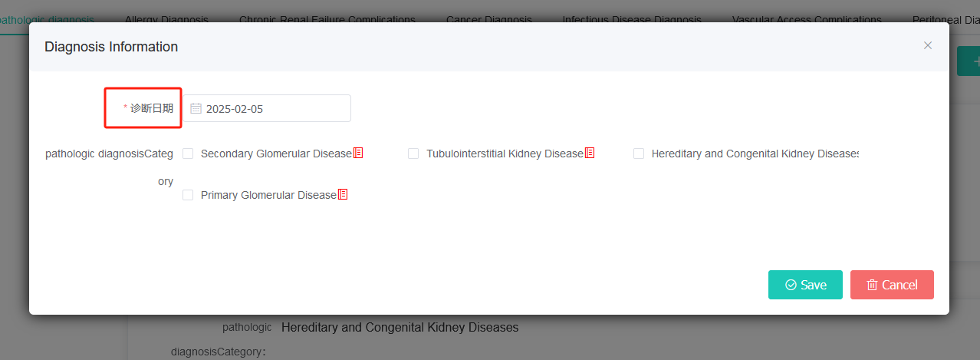Image resolution: width=980 pixels, height=360 pixels.
Task: Click the 2025-02-05 diagnosis date field
Action: coord(267,108)
